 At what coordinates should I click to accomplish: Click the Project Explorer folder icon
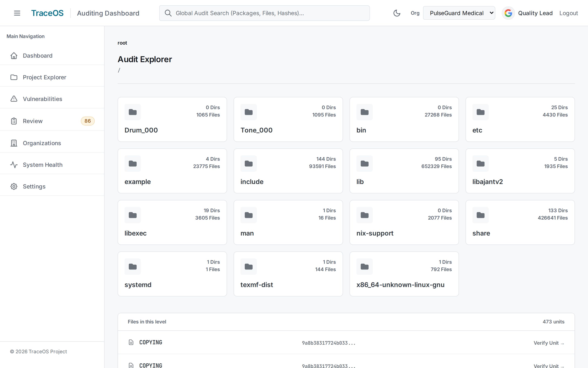coord(14,77)
